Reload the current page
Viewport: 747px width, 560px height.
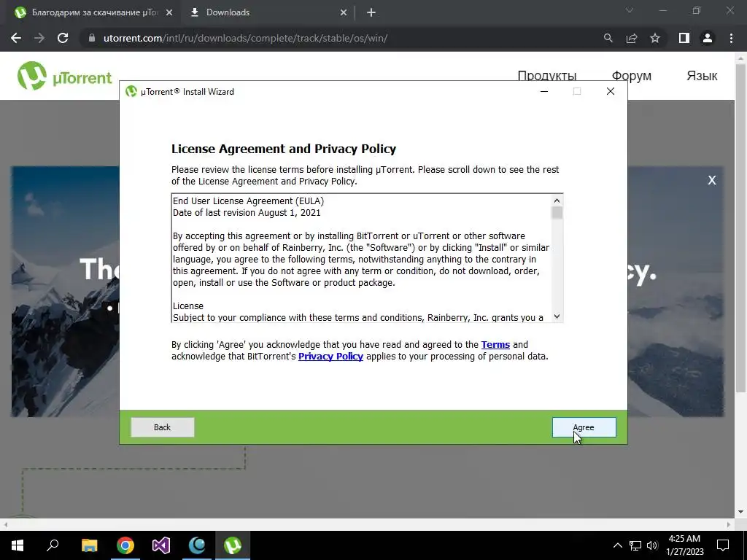[63, 38]
